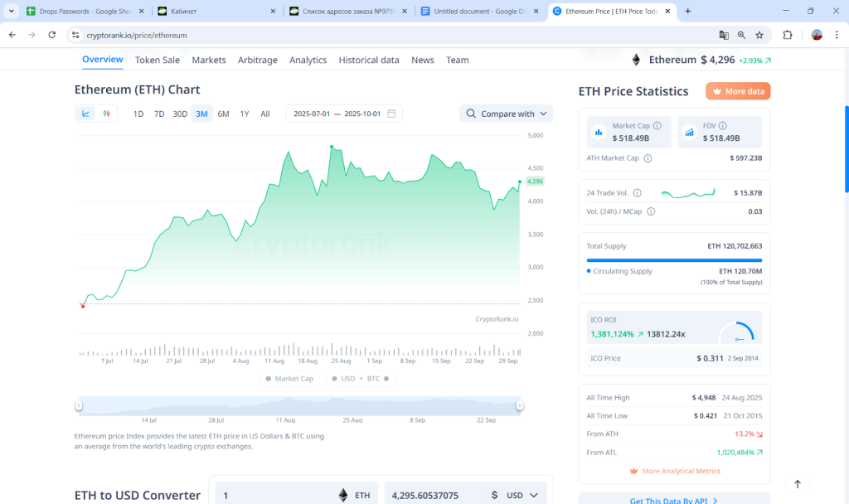The height and width of the screenshot is (504, 849).
Task: Click the Get This Data By API link
Action: pyautogui.click(x=674, y=500)
